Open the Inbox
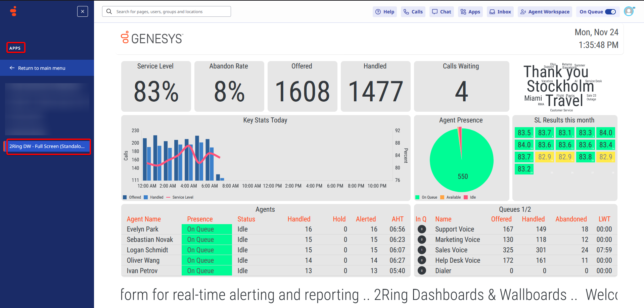This screenshot has width=644, height=308. pos(500,12)
